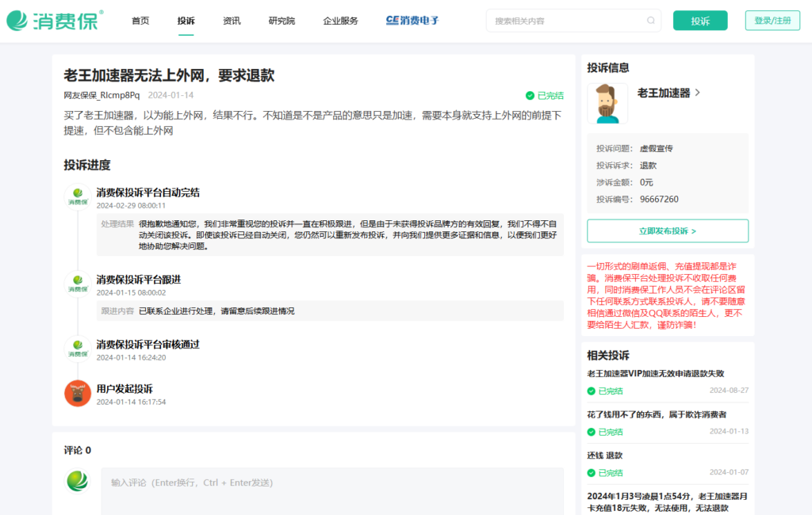Expand 老王加速器 brand via chevron arrow
The image size is (812, 515).
click(698, 93)
